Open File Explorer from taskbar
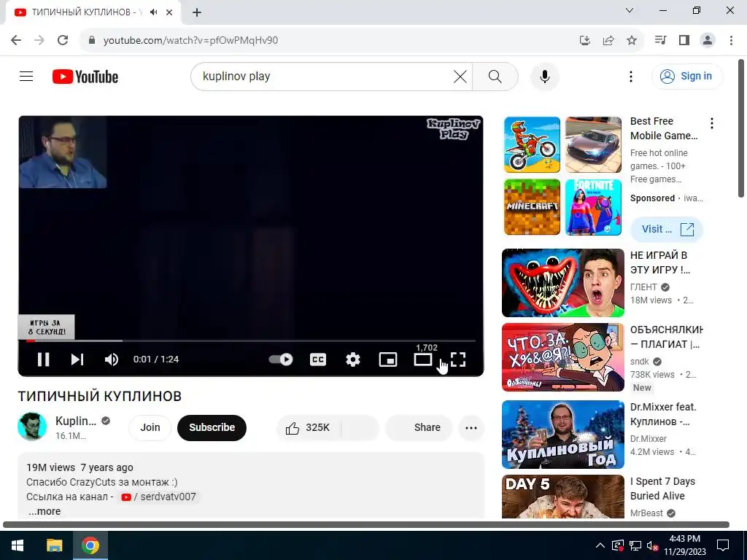The image size is (747, 560). pos(54,545)
